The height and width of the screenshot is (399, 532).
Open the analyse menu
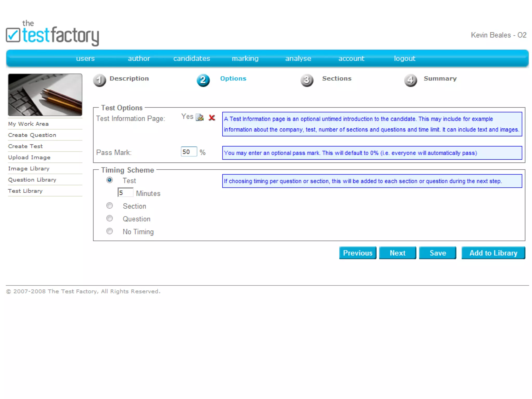click(x=298, y=58)
